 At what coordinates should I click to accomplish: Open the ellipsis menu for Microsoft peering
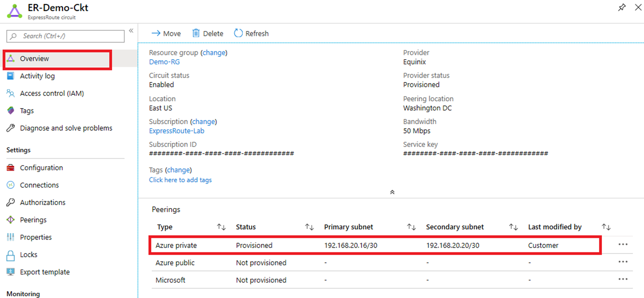(623, 279)
